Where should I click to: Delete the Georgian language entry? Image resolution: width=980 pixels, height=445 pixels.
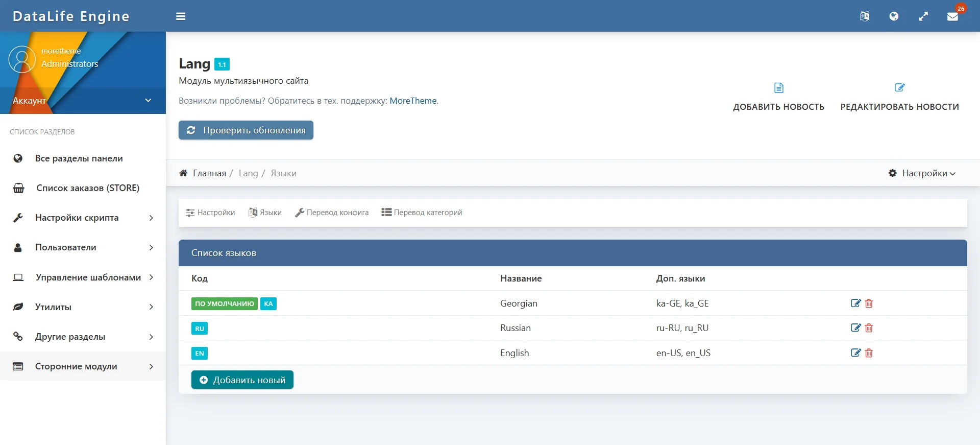click(869, 303)
